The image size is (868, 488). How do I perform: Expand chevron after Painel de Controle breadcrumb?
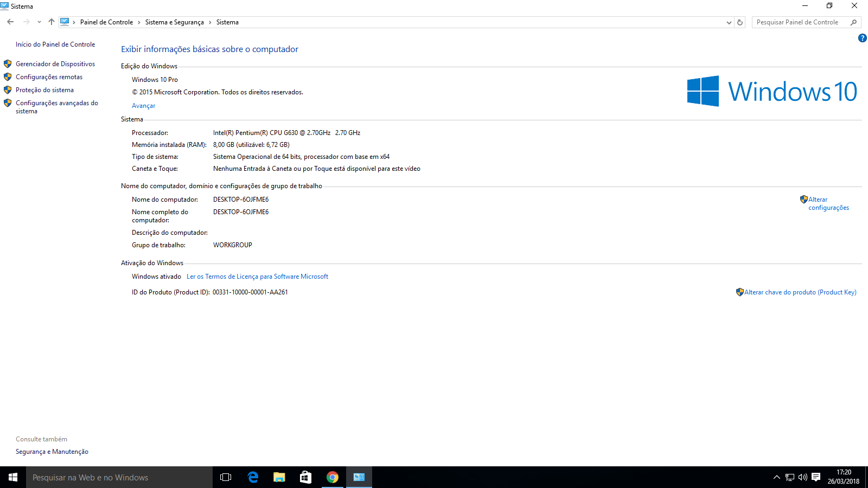point(139,22)
